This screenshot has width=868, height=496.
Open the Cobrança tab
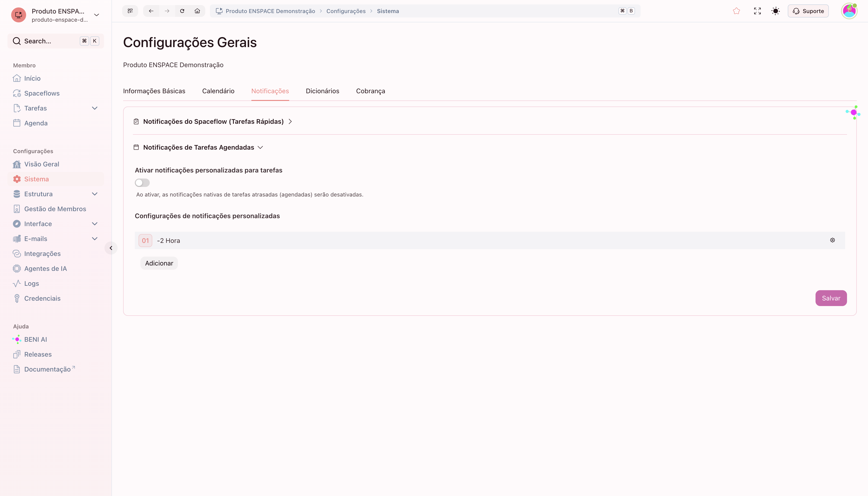tap(370, 91)
